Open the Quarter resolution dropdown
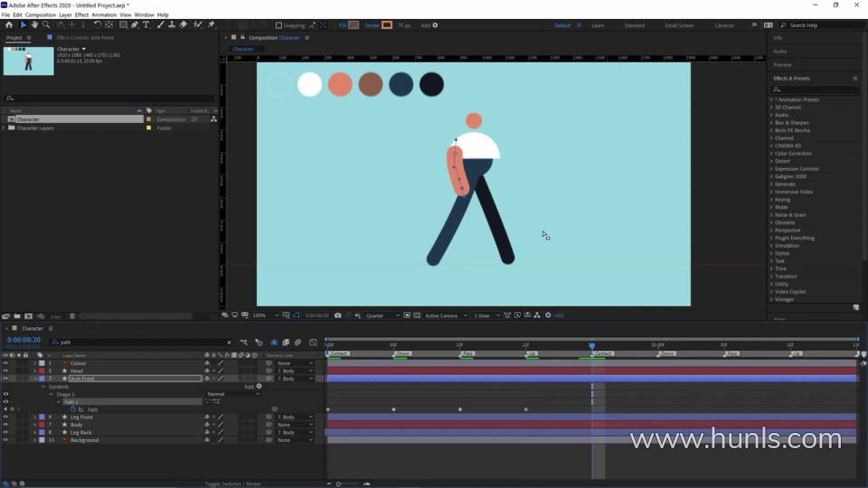This screenshot has height=488, width=868. pyautogui.click(x=380, y=315)
